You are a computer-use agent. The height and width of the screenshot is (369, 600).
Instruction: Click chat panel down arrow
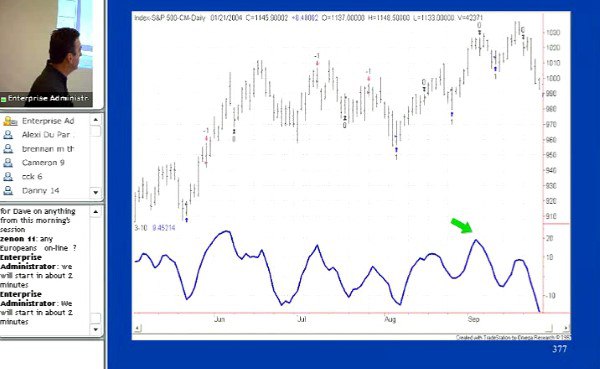tap(96, 329)
